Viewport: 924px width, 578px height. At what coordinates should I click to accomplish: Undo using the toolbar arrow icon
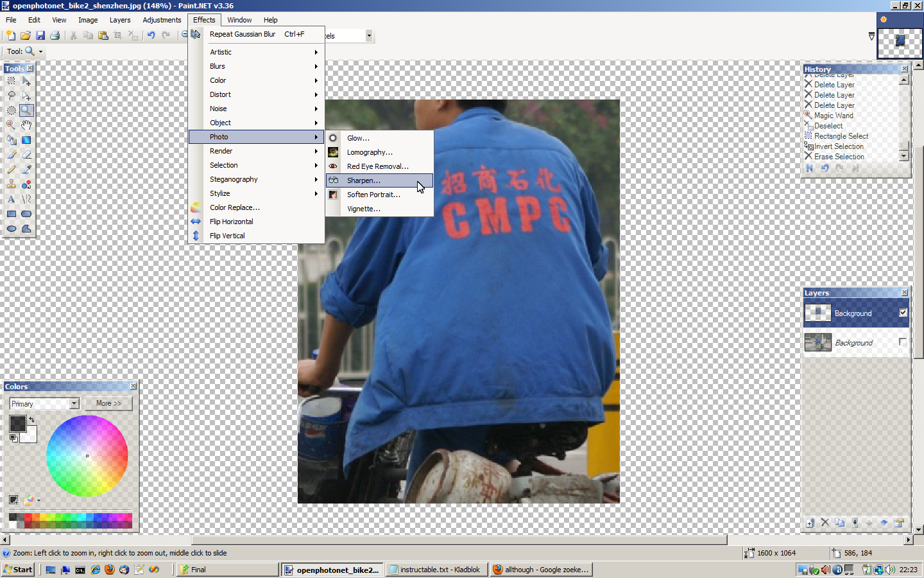(150, 35)
